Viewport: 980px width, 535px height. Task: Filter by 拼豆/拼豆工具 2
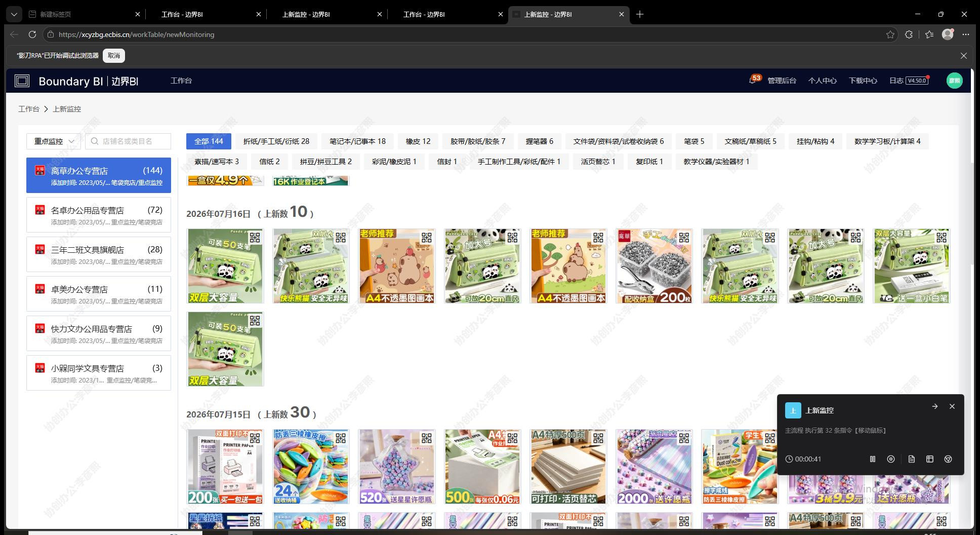(326, 162)
